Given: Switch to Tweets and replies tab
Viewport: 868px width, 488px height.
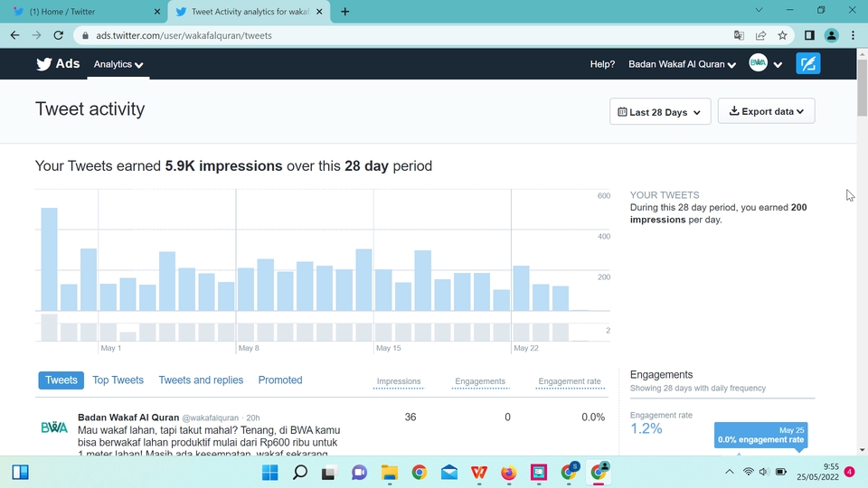Looking at the screenshot, I should [x=201, y=380].
